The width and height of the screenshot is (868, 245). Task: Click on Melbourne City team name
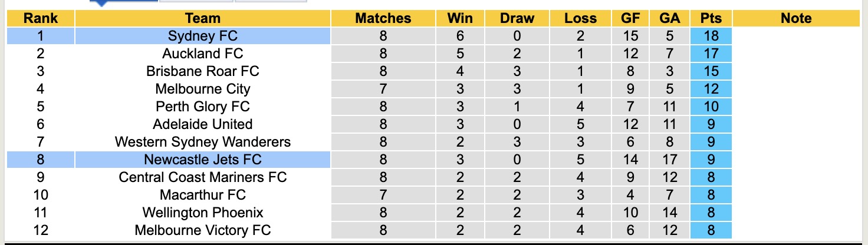click(202, 89)
